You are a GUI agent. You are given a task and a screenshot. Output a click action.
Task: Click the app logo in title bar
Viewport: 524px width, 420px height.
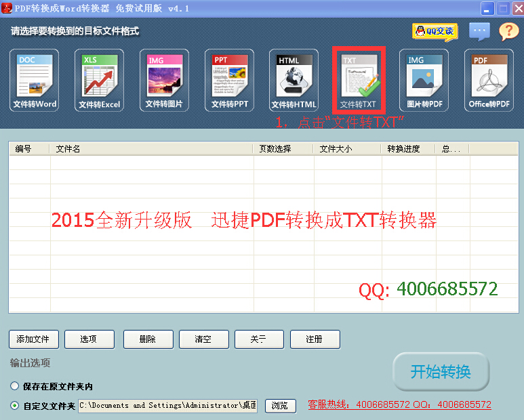pos(6,8)
